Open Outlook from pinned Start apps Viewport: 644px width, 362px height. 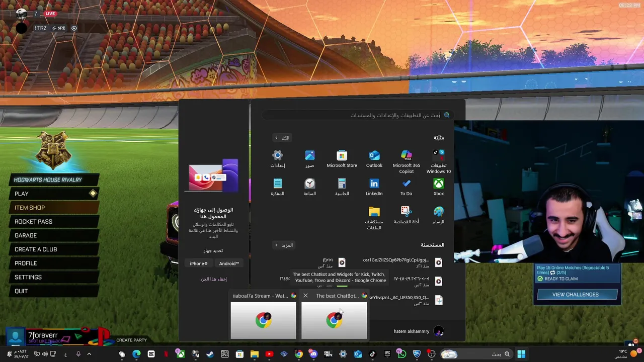[x=374, y=159]
